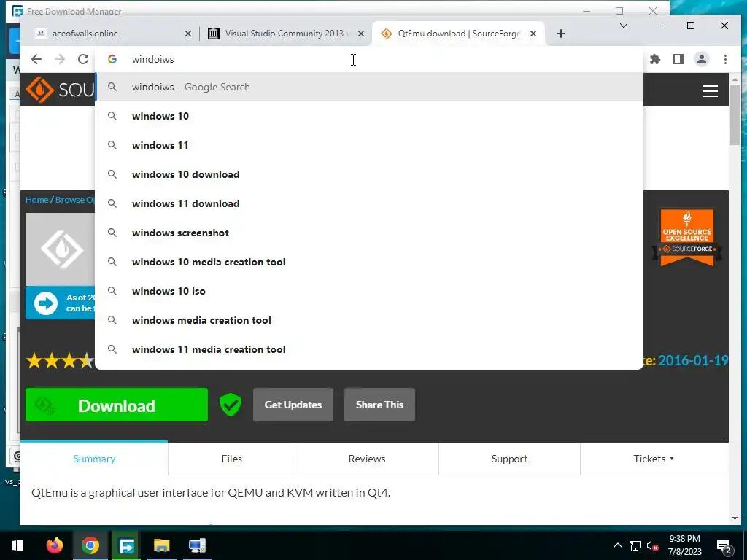Select the 'windows 10' suggestion

click(x=369, y=116)
